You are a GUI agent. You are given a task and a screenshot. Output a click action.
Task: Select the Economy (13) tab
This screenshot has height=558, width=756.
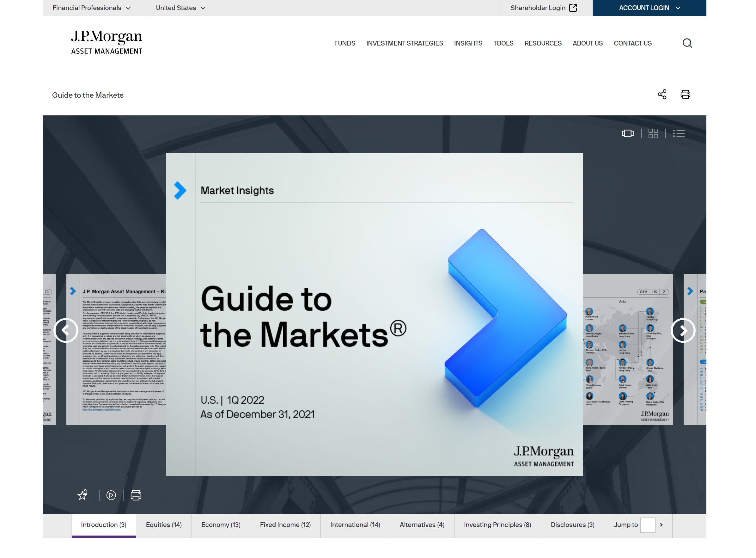pos(221,525)
